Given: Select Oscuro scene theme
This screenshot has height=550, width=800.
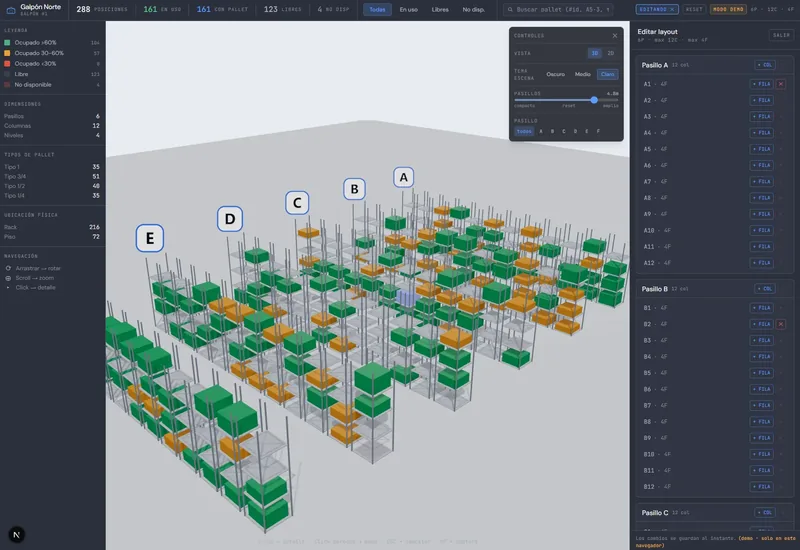Looking at the screenshot, I should [x=556, y=74].
